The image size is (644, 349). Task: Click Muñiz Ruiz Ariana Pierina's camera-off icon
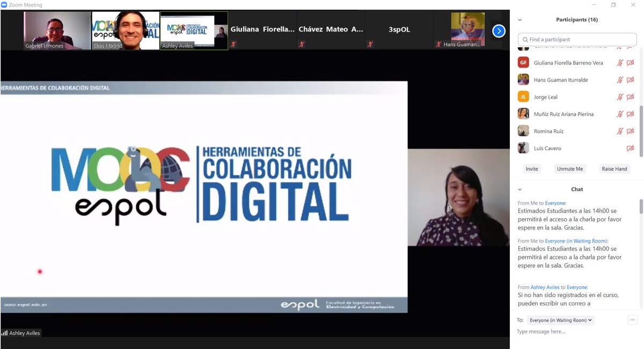click(631, 114)
